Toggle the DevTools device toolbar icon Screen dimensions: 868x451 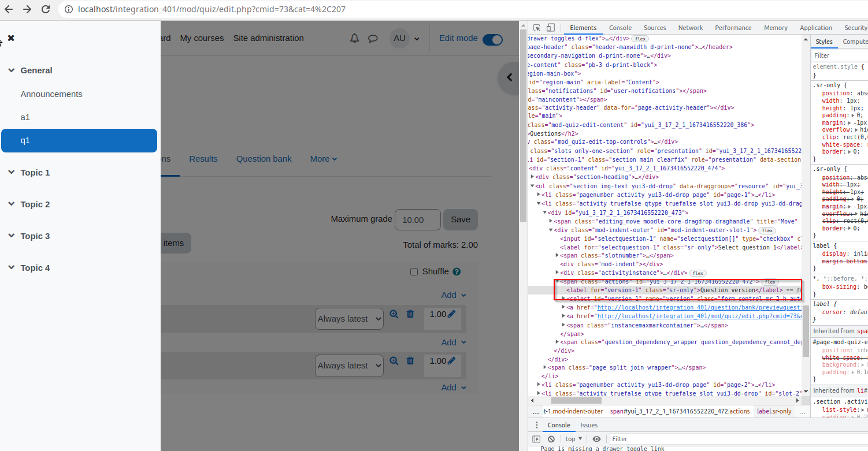[x=551, y=28]
